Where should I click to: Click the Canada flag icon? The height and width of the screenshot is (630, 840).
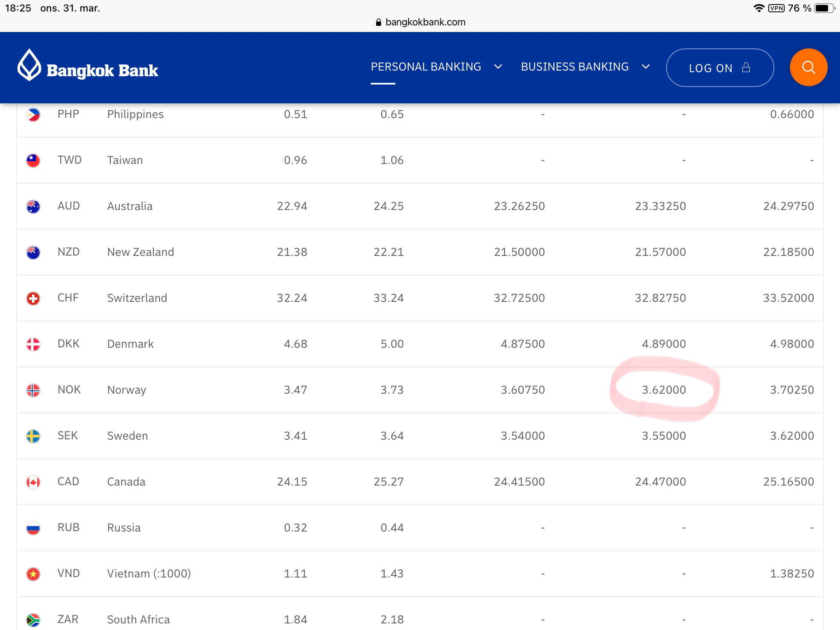(33, 482)
